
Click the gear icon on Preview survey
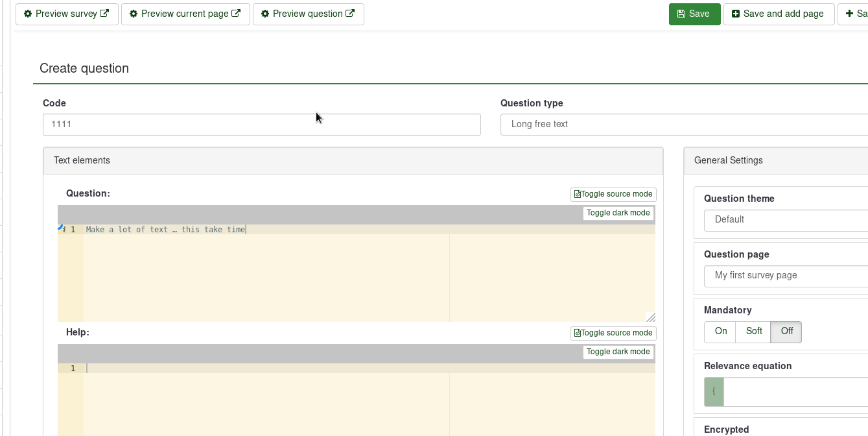tap(28, 14)
